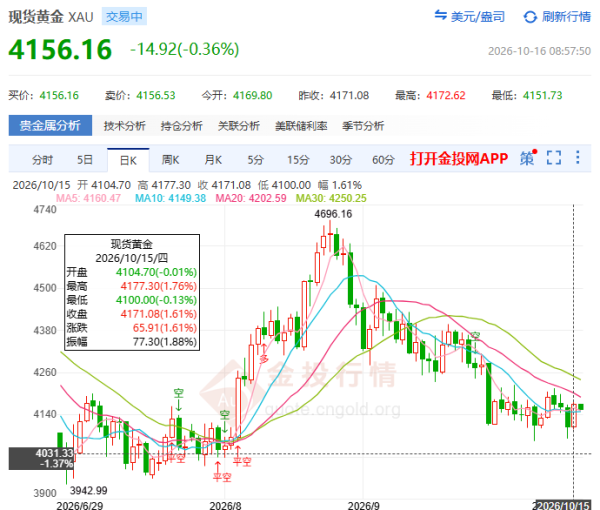The width and height of the screenshot is (600, 510).
Task: Click the change value -14.92(-0.36%)
Action: [184, 49]
